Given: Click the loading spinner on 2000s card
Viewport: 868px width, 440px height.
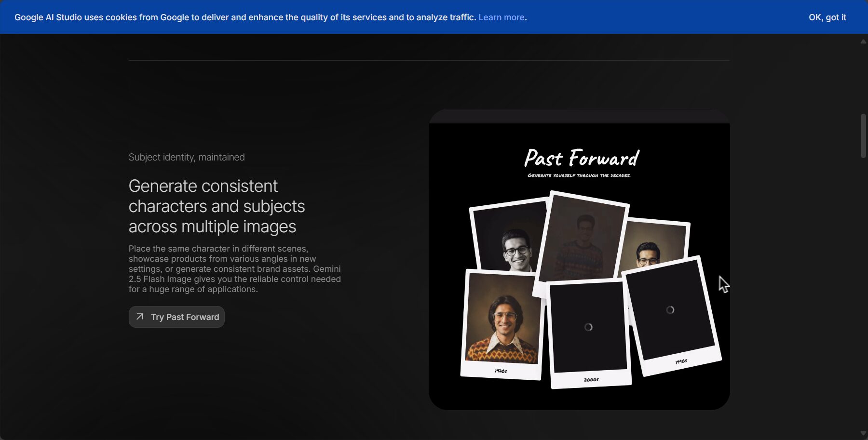Looking at the screenshot, I should pos(588,327).
